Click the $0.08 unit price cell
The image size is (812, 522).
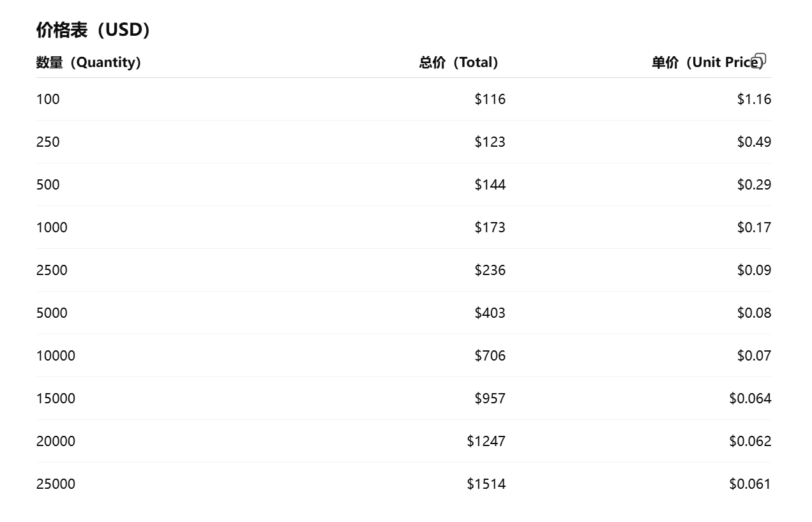pos(754,313)
